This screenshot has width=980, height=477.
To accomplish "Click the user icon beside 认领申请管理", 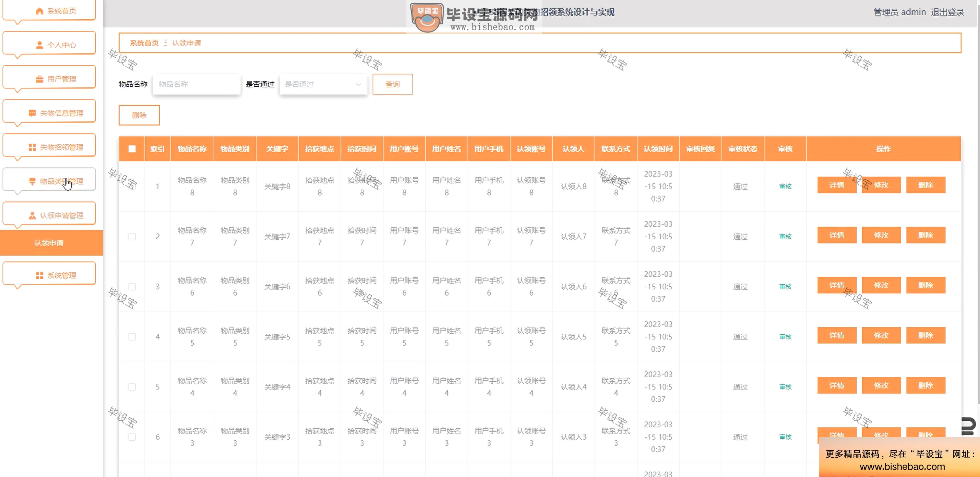I will click(32, 216).
